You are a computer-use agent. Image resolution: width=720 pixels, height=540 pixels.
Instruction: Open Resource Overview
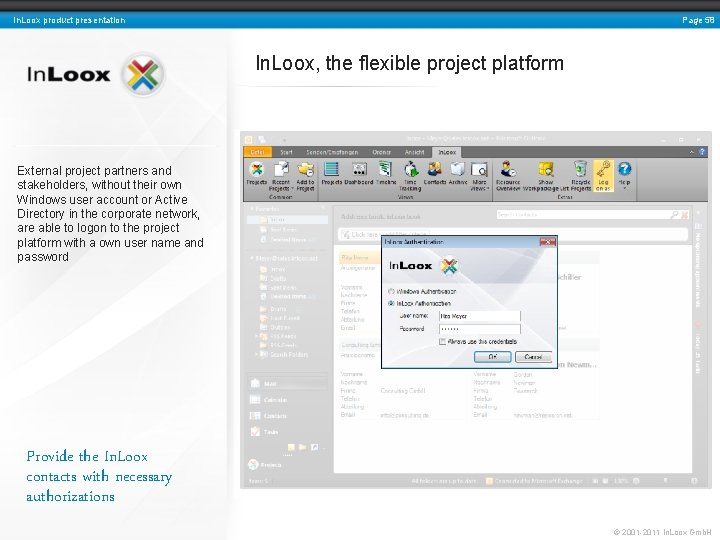point(508,176)
